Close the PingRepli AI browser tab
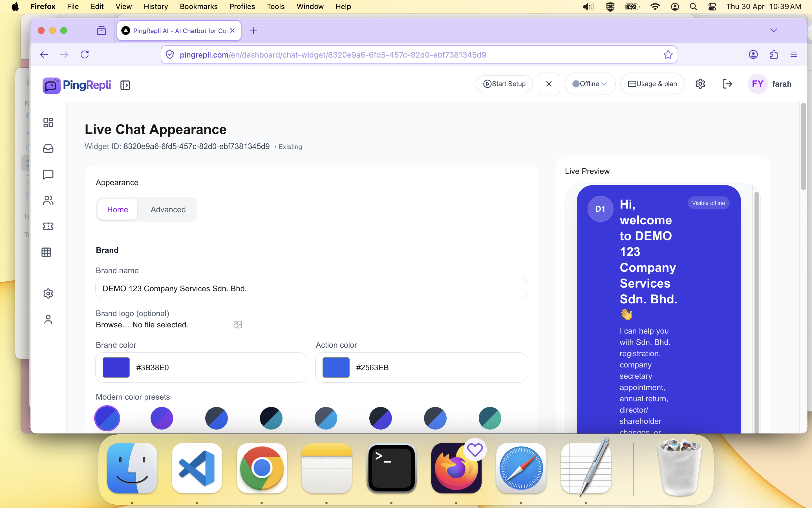812x508 pixels. point(232,30)
